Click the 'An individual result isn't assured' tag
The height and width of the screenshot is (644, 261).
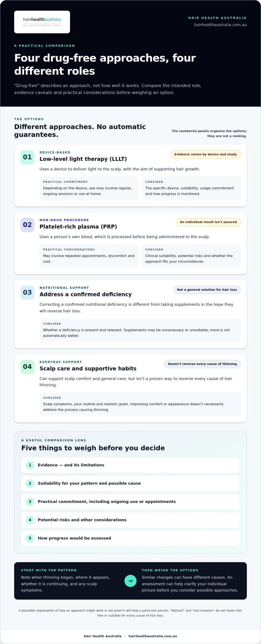click(x=208, y=222)
